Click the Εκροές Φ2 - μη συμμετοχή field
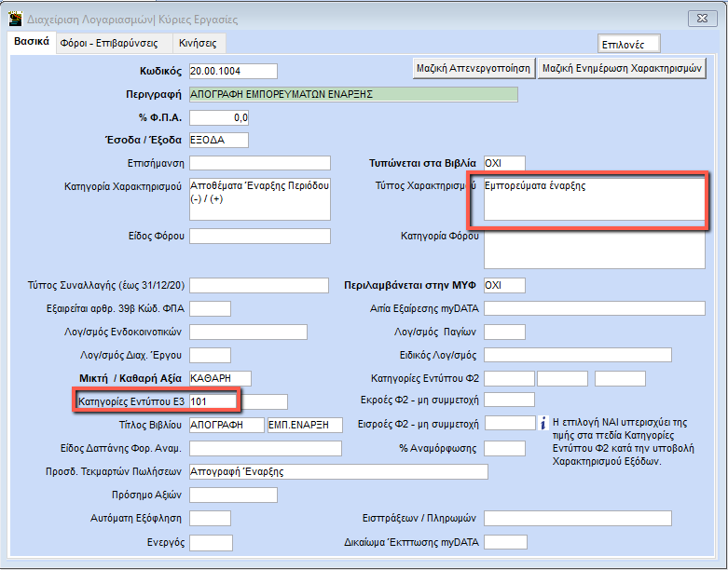Viewport: 728px width, 570px height. (509, 400)
